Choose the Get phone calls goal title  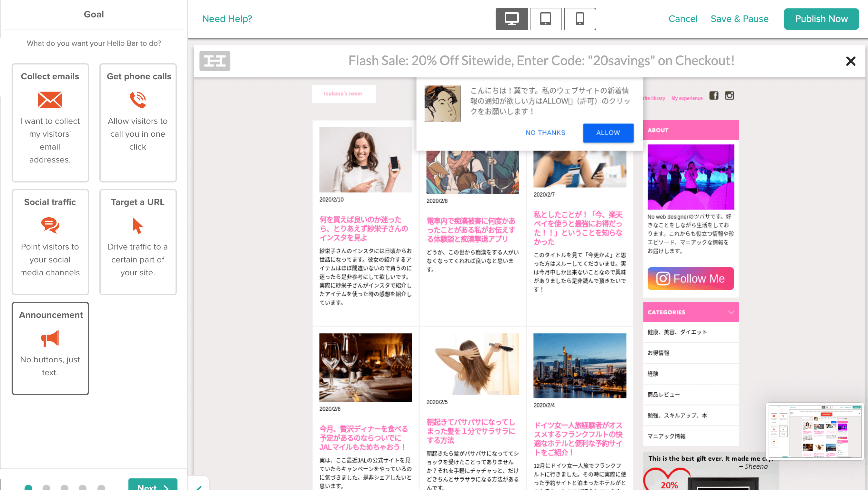point(139,76)
